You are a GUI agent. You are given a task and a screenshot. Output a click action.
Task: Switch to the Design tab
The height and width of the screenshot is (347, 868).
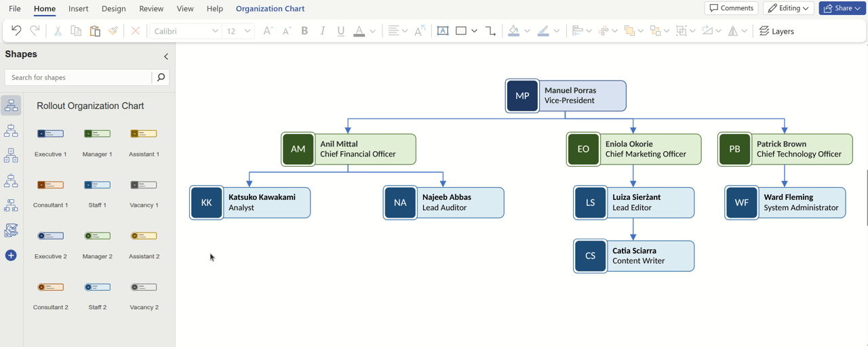[x=113, y=9]
